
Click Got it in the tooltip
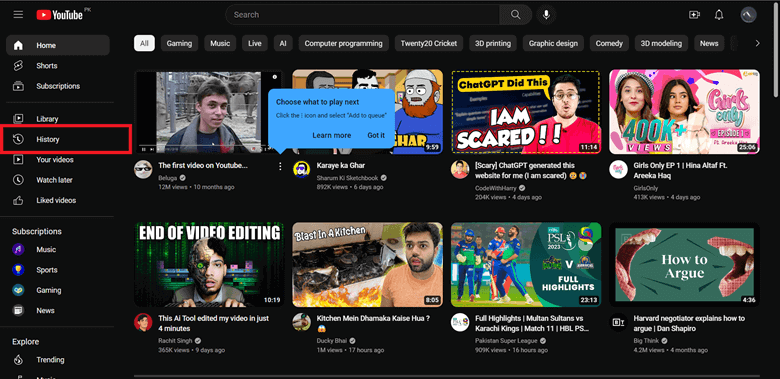pos(376,135)
